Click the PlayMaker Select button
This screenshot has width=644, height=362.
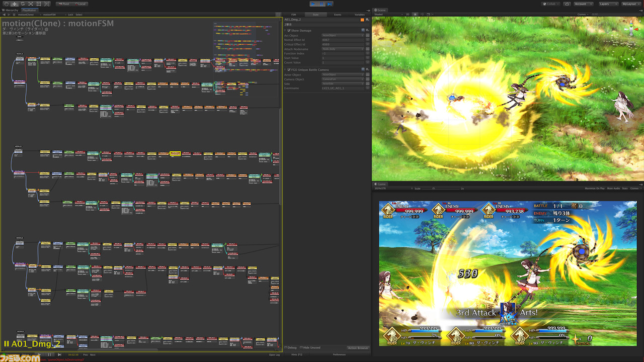coord(79,15)
